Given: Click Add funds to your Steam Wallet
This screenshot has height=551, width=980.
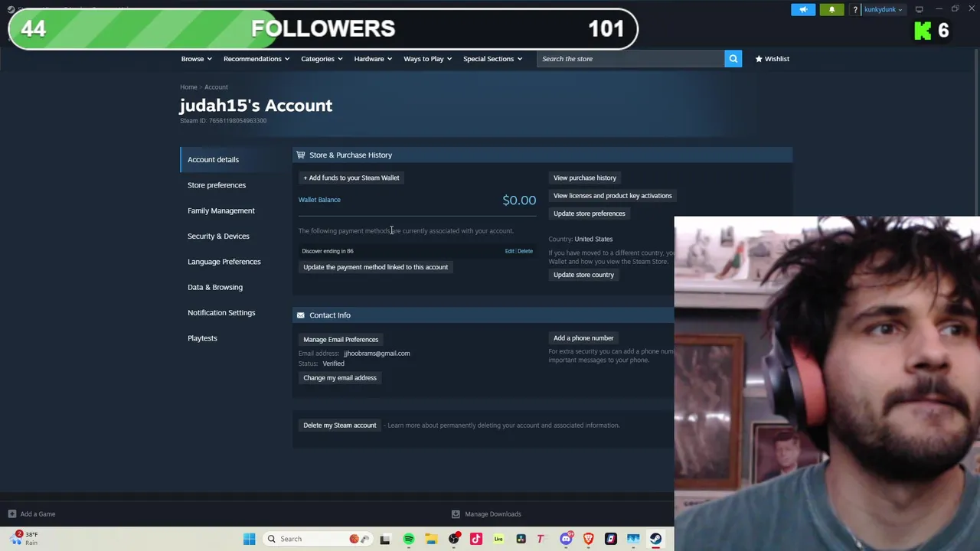Looking at the screenshot, I should [351, 178].
